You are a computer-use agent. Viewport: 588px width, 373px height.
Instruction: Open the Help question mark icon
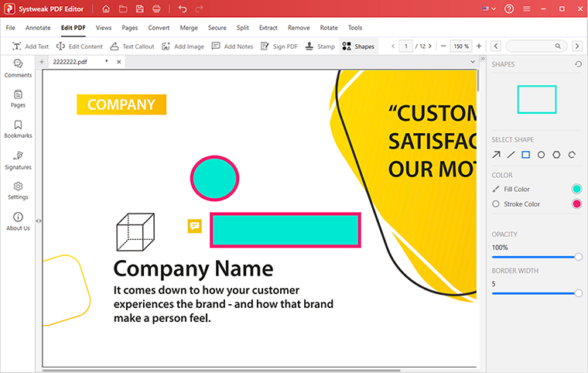pyautogui.click(x=509, y=9)
